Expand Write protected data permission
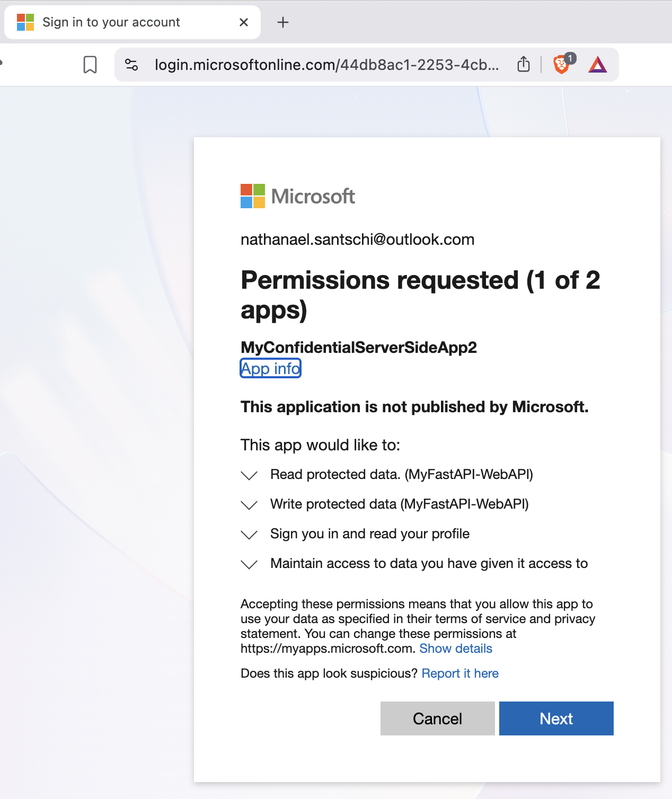672x799 pixels. [x=249, y=504]
